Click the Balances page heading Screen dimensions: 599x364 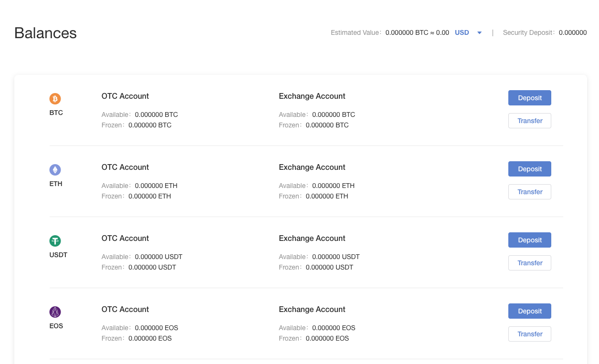45,33
